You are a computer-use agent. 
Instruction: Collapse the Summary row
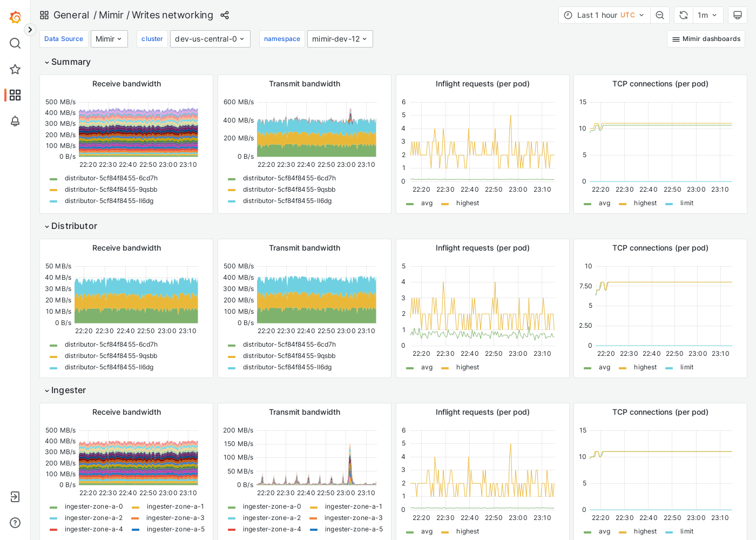point(67,62)
